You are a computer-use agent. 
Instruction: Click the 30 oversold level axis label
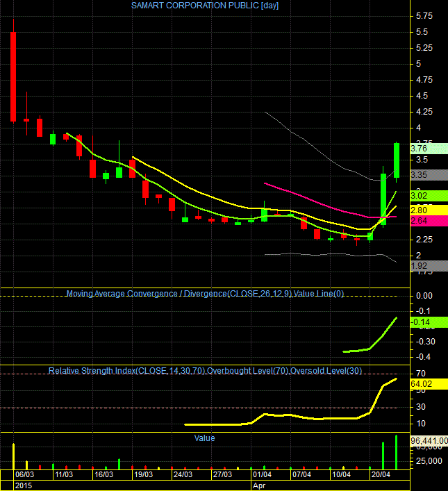click(421, 407)
